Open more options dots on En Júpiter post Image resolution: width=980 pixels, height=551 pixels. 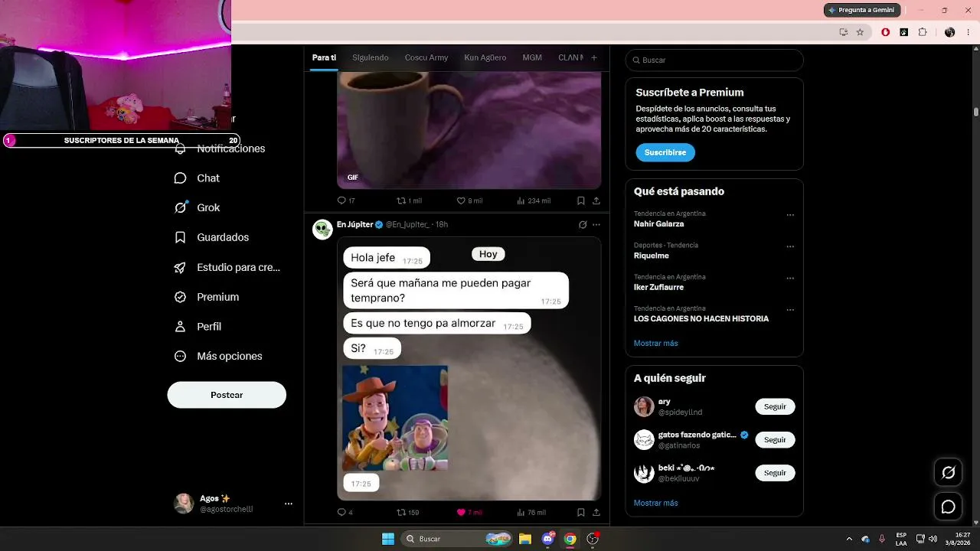pyautogui.click(x=596, y=225)
